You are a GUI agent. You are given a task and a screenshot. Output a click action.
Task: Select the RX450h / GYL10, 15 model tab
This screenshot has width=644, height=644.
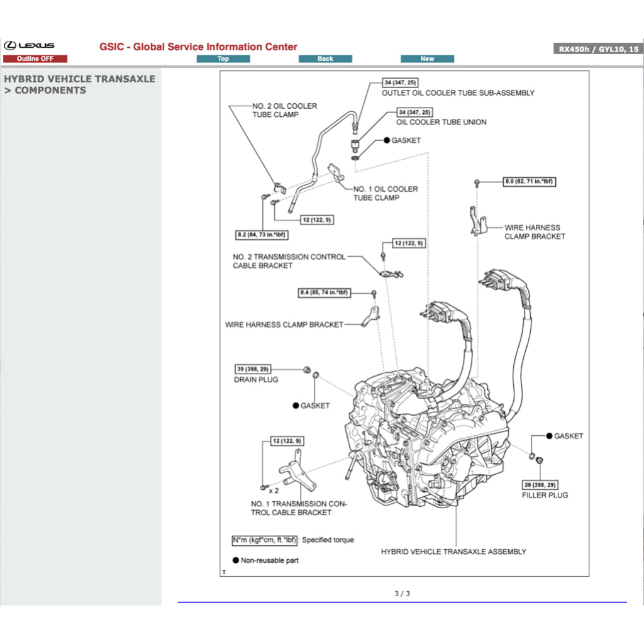(x=597, y=47)
